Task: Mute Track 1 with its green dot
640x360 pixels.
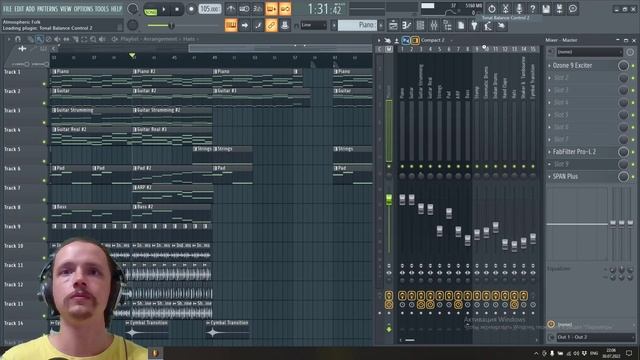Action: tap(44, 84)
